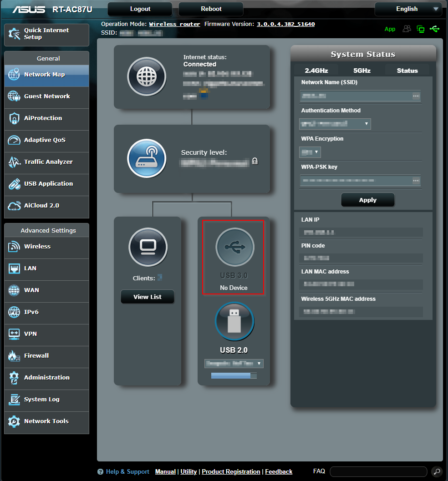This screenshot has height=481, width=448.
Task: Click the View List button
Action: pos(148,297)
